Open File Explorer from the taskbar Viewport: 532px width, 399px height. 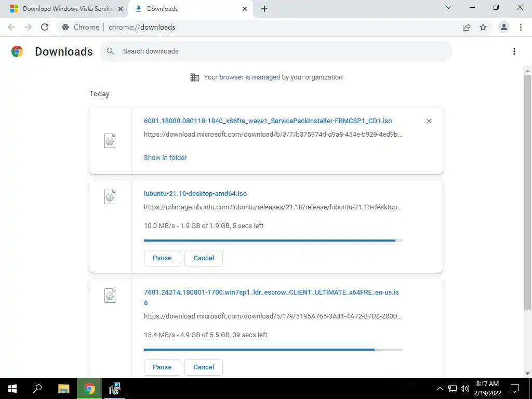(63, 389)
